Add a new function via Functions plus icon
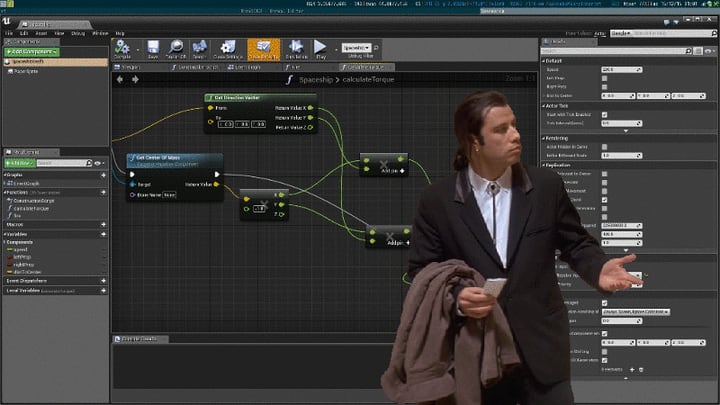The image size is (720, 405). (103, 192)
